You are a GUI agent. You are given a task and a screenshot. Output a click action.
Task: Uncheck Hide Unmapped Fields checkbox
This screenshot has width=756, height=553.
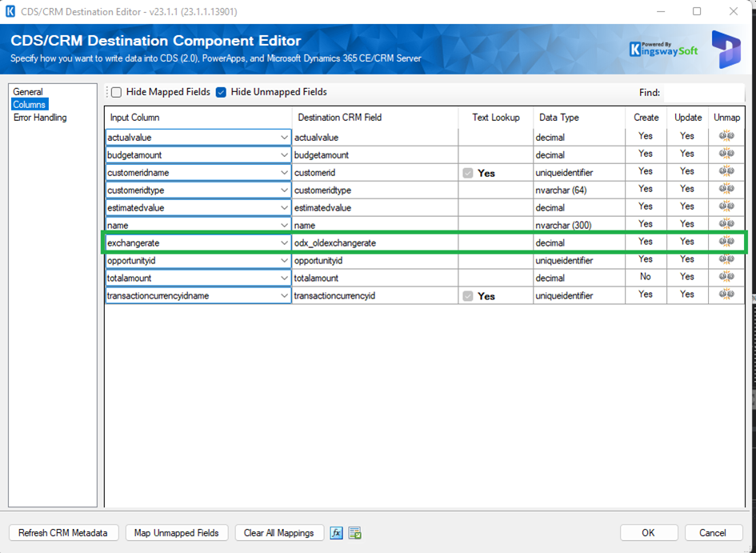(x=221, y=92)
